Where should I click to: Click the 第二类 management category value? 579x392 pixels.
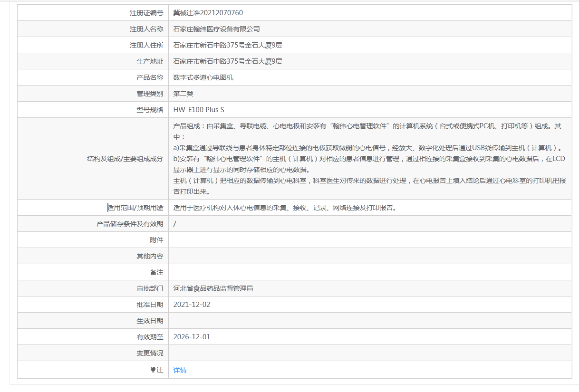(x=183, y=94)
